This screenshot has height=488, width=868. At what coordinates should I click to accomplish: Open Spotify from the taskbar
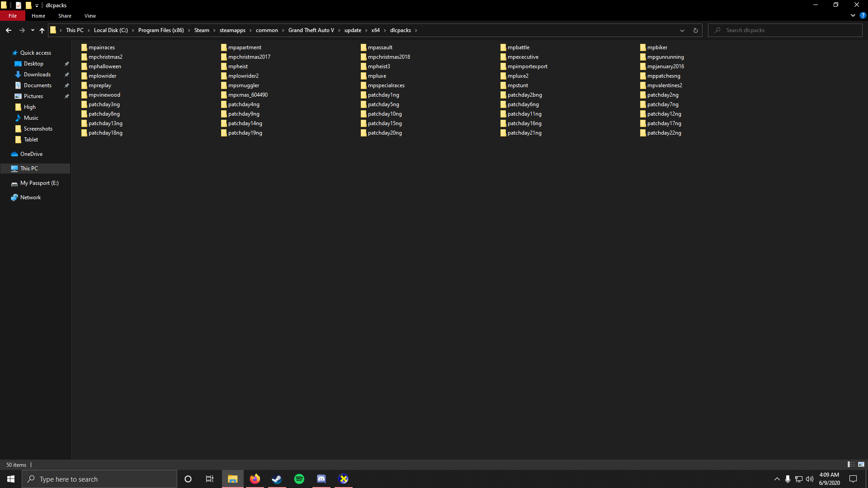coord(299,479)
